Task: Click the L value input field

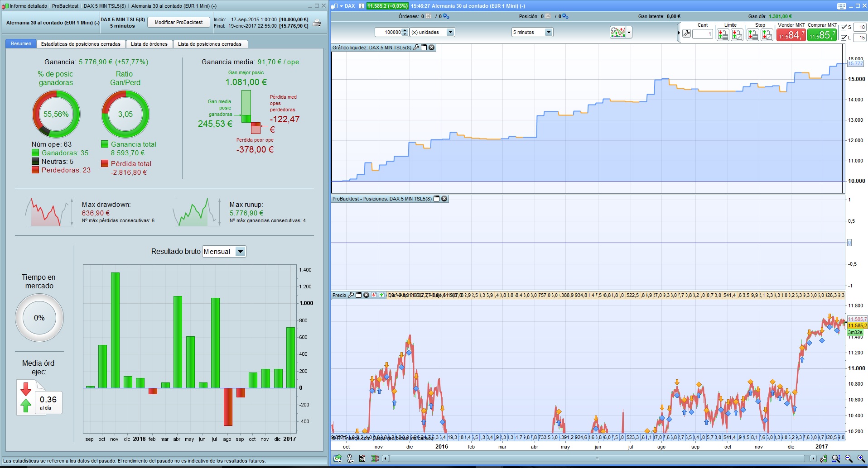Action: click(860, 38)
